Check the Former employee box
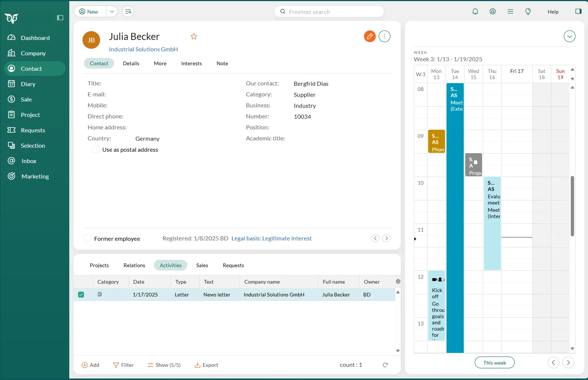Image resolution: width=588 pixels, height=380 pixels. pos(88,239)
